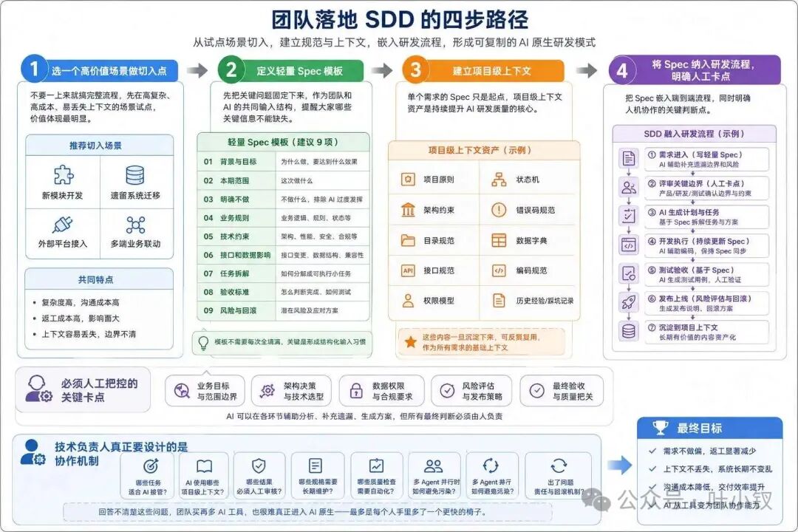Select the template row 03 明确不做
Viewport: 798px width, 532px height.
click(284, 199)
